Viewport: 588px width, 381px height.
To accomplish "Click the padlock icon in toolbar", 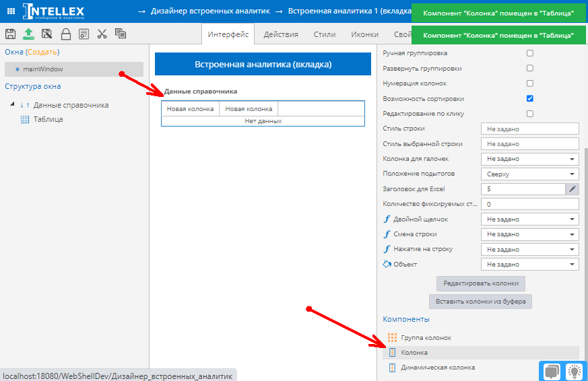I will click(65, 34).
